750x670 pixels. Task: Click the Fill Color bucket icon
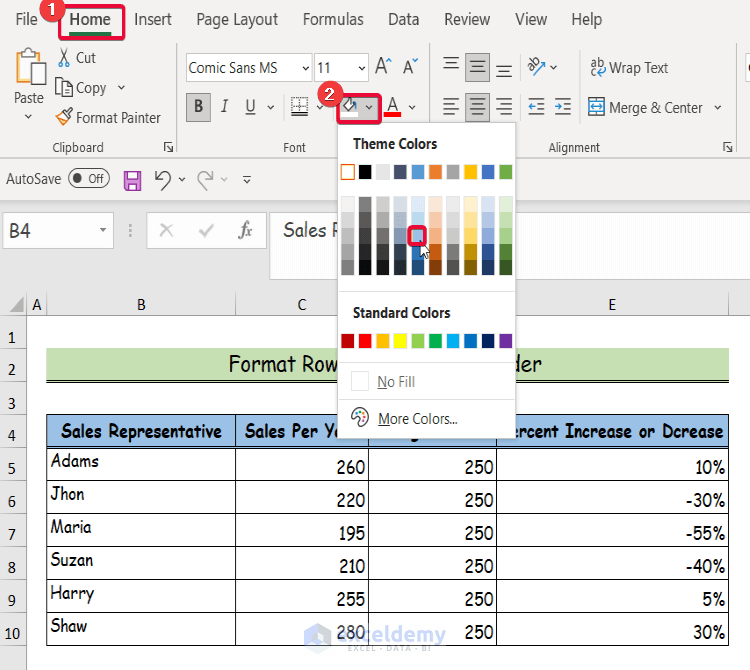point(350,108)
